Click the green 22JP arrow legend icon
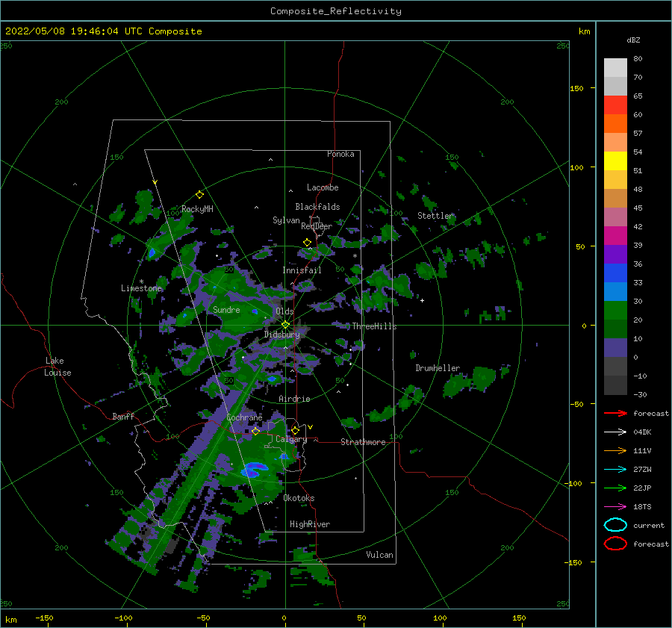The image size is (672, 628). click(615, 488)
